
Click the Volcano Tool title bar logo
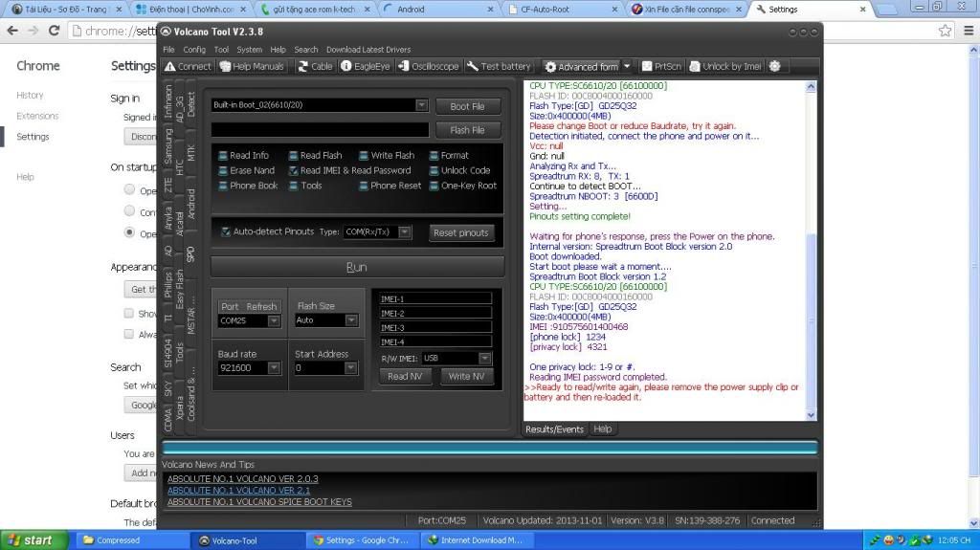166,32
